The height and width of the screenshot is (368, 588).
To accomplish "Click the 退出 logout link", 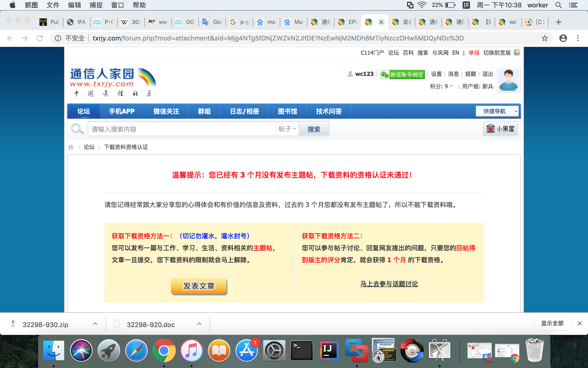I will tap(488, 74).
